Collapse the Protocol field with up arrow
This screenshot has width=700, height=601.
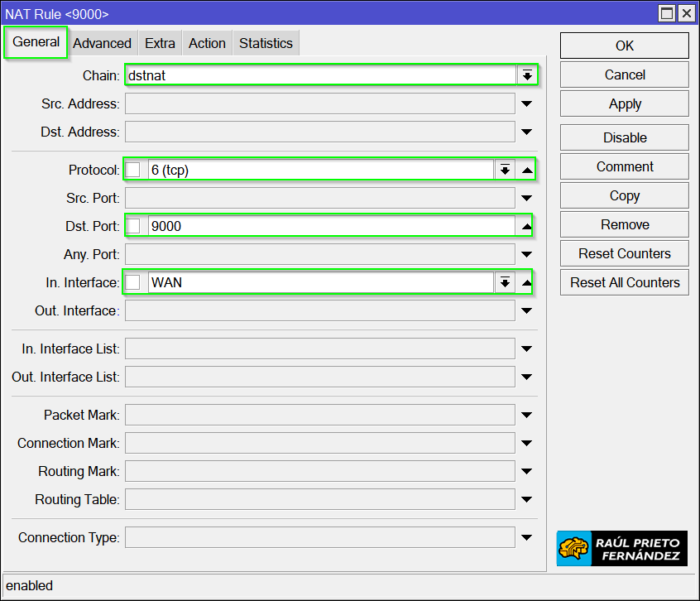point(526,170)
